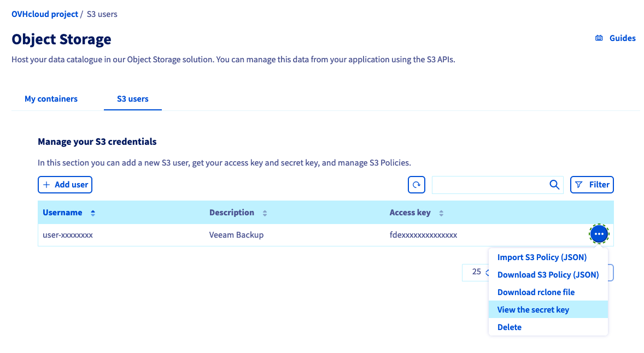Click the Description column sort icon
Screen dimensions: 644x353
265,213
